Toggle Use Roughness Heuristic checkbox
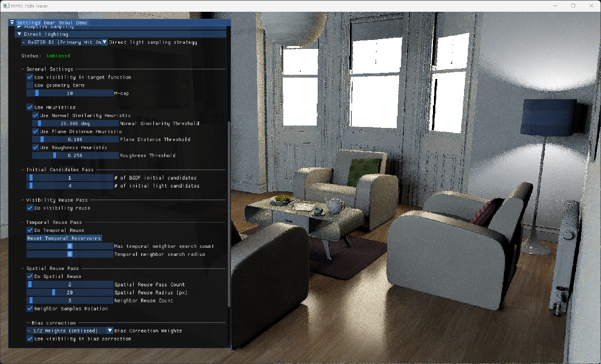Screen dimensions: 601x364 point(35,147)
